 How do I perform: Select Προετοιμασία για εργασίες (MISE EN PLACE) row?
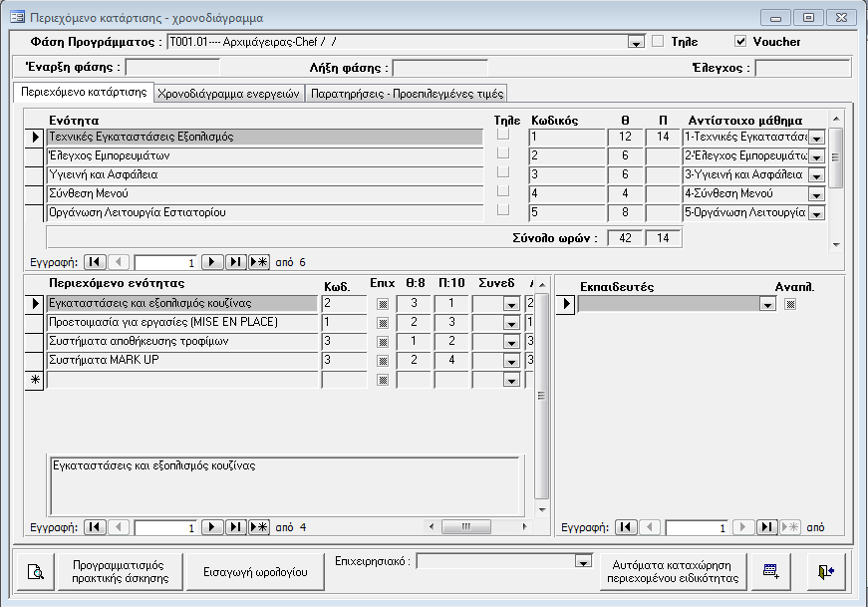click(182, 322)
